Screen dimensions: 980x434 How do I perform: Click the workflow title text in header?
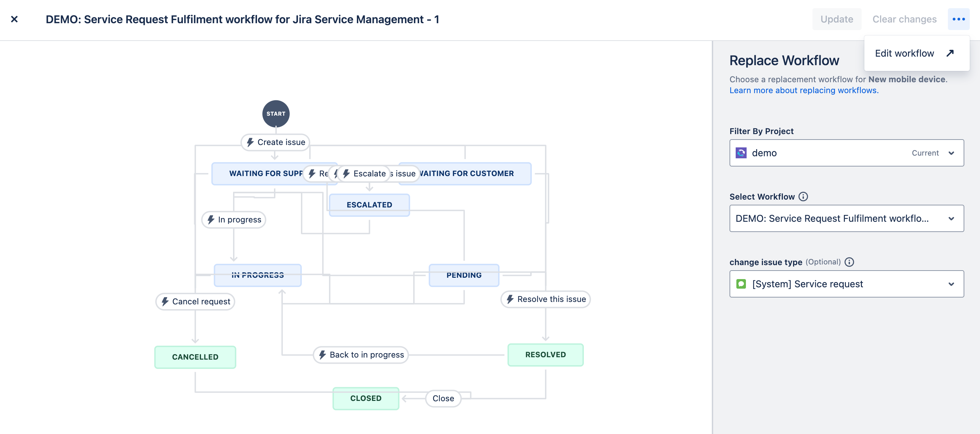(x=242, y=19)
